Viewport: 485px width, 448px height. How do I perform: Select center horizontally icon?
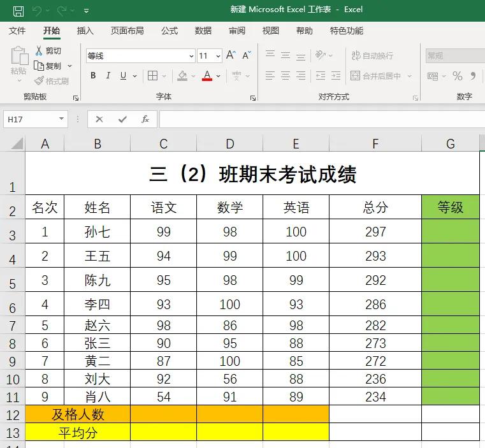[x=286, y=75]
